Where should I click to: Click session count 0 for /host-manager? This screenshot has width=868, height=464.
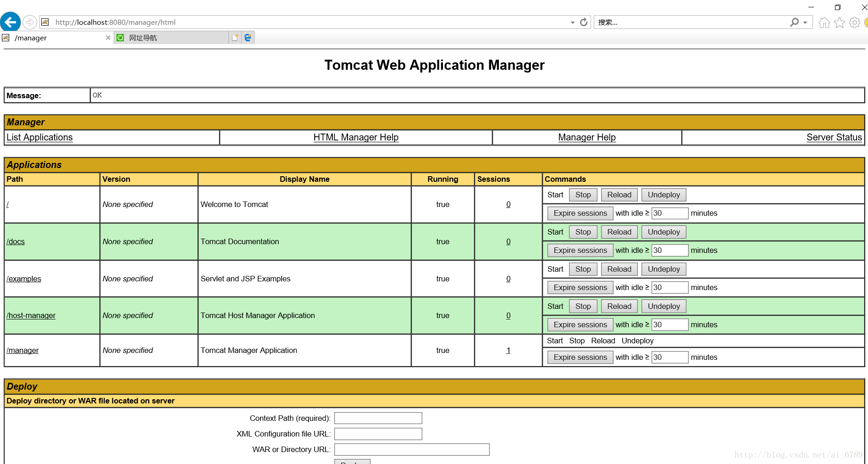(x=508, y=315)
